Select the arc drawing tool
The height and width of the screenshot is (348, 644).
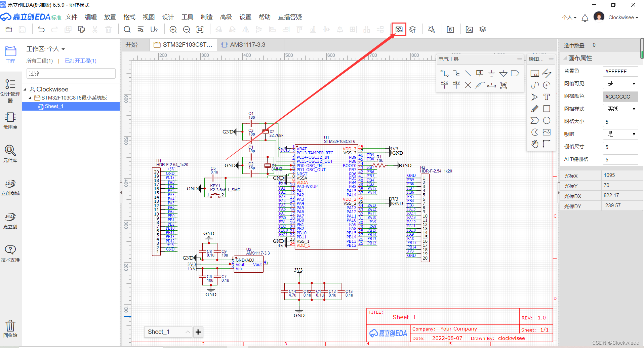[x=547, y=85]
